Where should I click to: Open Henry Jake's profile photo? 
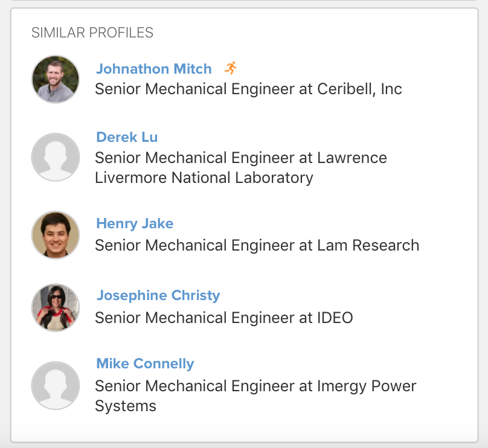pyautogui.click(x=56, y=235)
